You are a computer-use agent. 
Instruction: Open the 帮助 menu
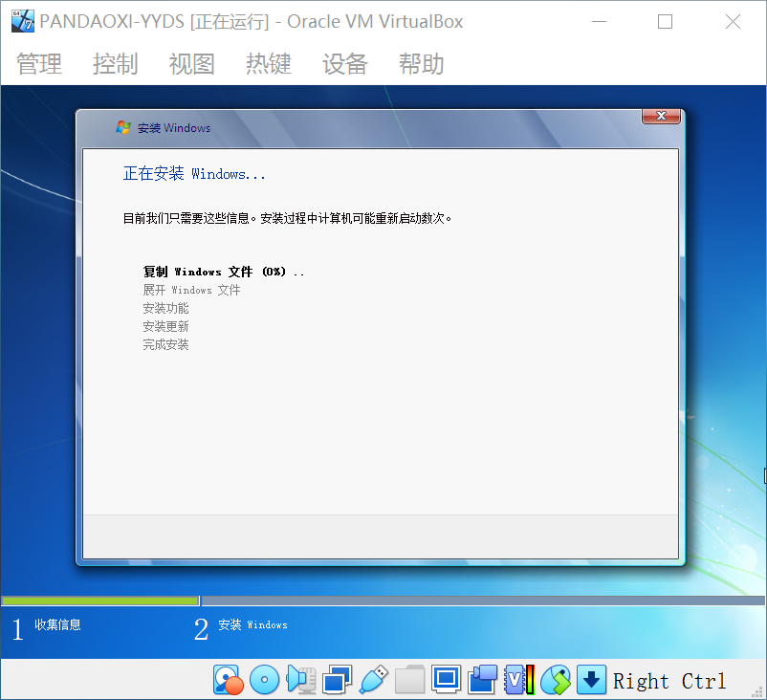(x=421, y=64)
